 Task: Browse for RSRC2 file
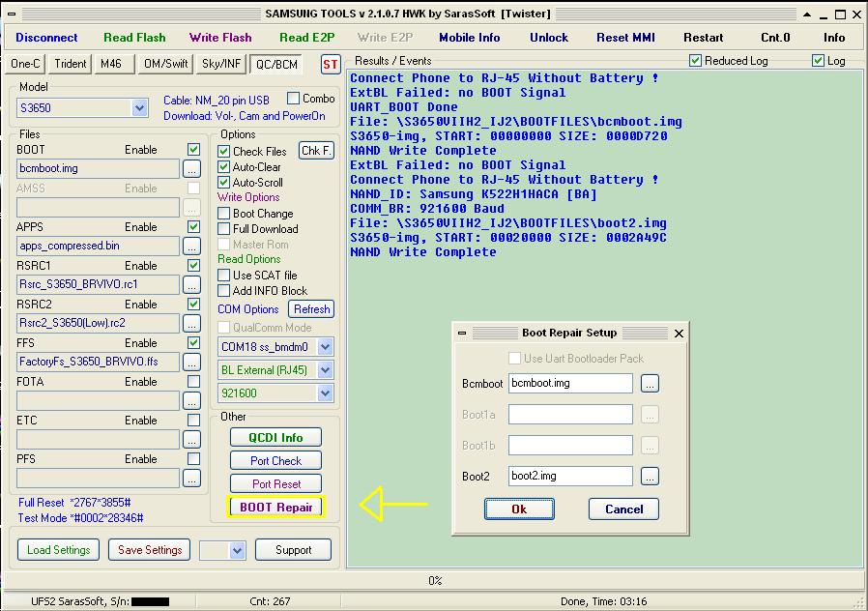pos(191,323)
